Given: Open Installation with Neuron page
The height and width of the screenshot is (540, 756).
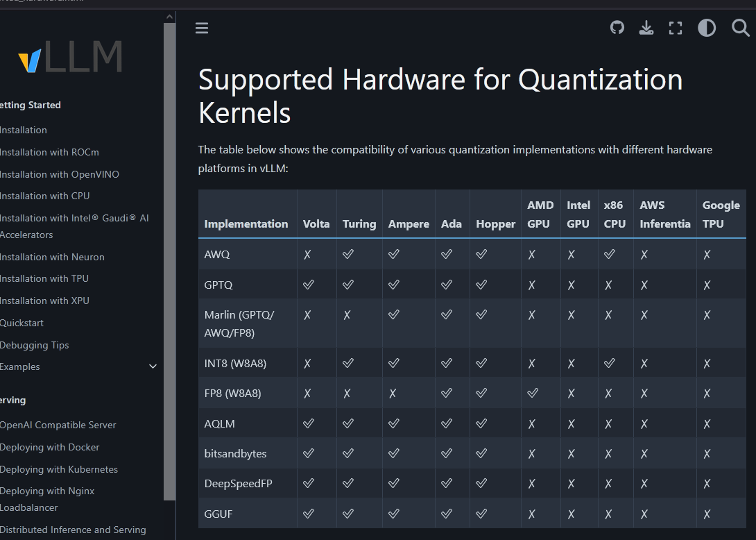Looking at the screenshot, I should click(52, 257).
